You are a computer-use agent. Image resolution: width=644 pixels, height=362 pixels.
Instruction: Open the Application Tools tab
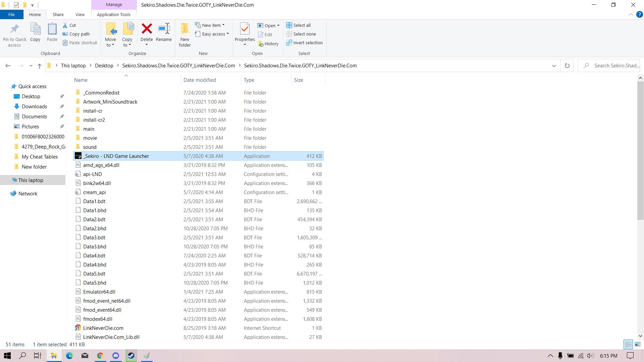[x=114, y=14]
